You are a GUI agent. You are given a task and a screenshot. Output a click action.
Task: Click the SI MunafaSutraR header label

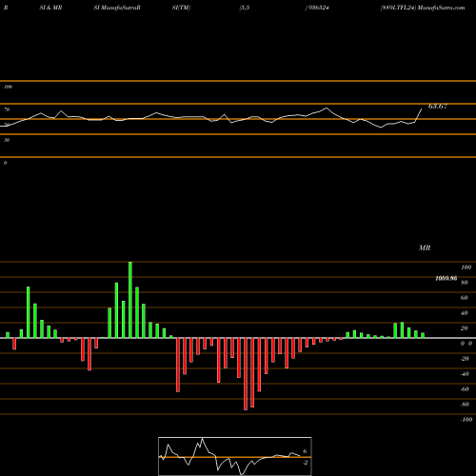pyautogui.click(x=117, y=8)
